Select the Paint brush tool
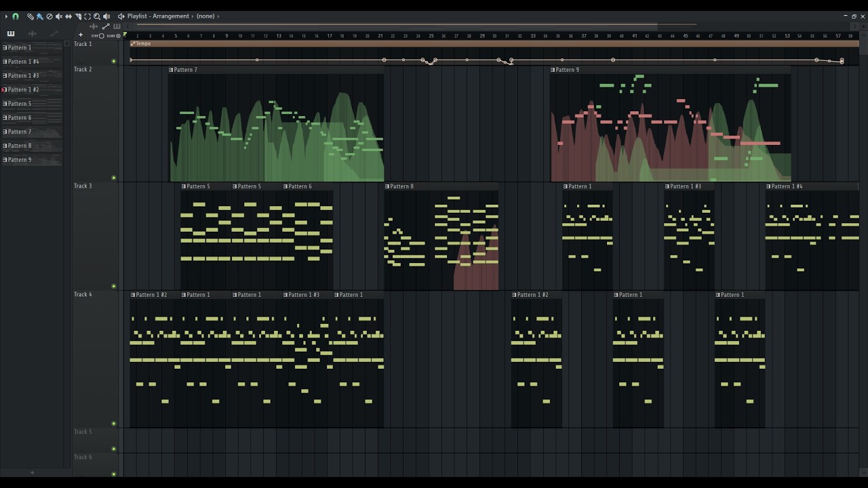 40,16
